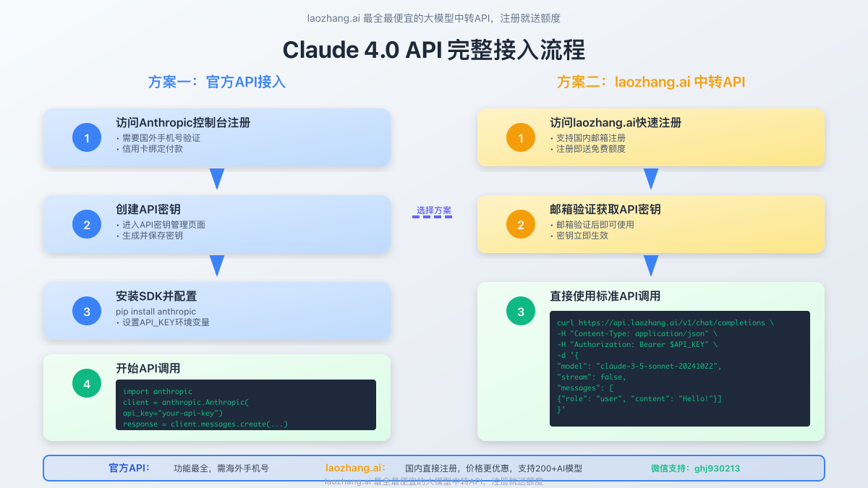The image size is (868, 488).
Task: Click blue step 2 circle beside 创建API密钥
Action: 87,224
